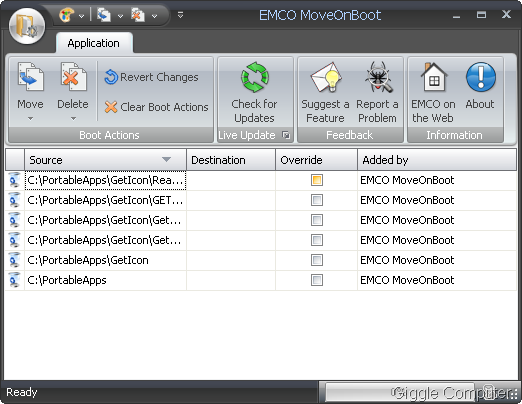Click the row icon for GetIcon\GET... entry
The image size is (522, 404).
[x=14, y=200]
